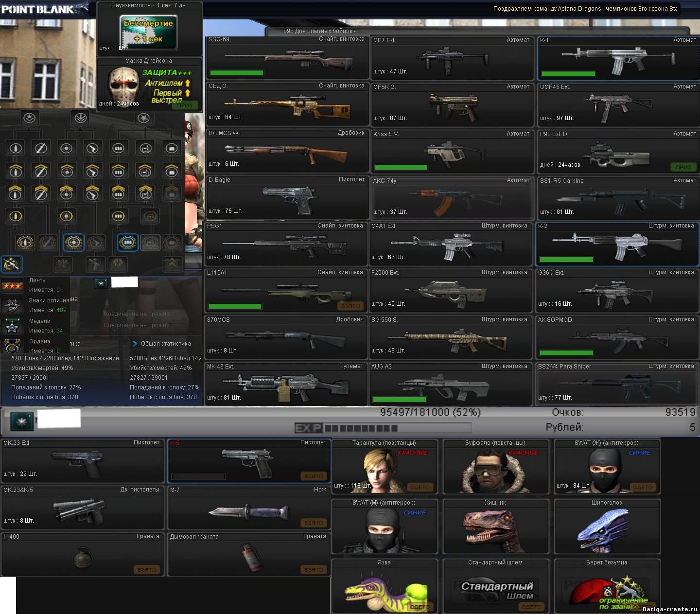Click ВЗЯТО on Дымовая граната card
700x614 pixels.
coord(314,570)
